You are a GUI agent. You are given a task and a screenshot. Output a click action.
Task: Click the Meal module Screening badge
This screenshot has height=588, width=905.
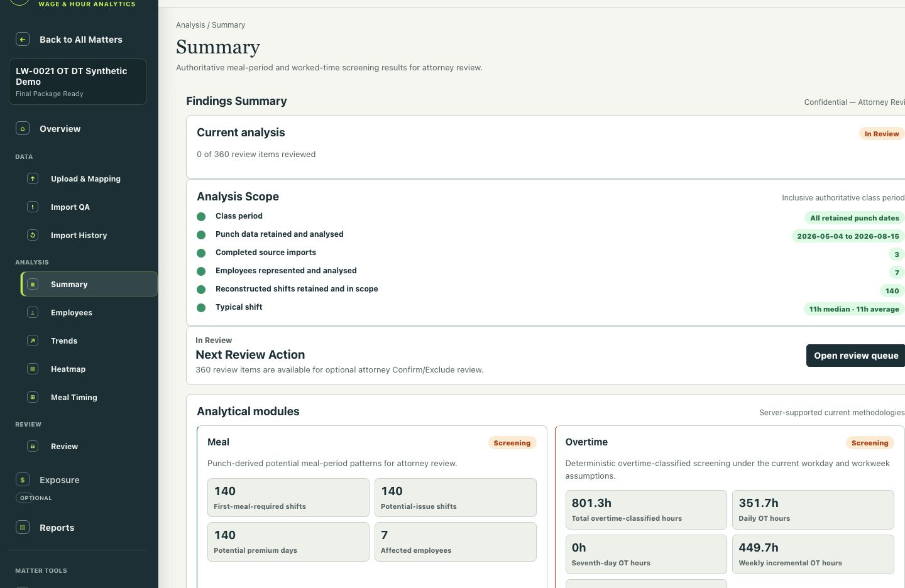[x=512, y=443]
